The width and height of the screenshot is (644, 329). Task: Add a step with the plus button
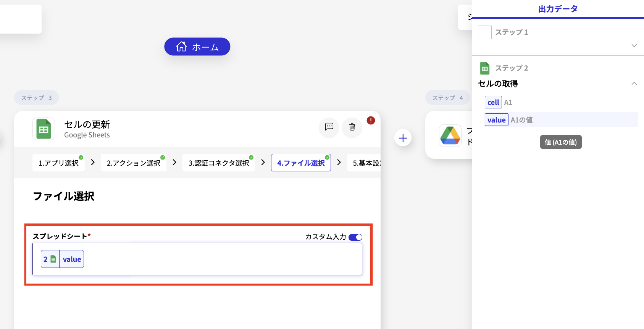(x=403, y=138)
